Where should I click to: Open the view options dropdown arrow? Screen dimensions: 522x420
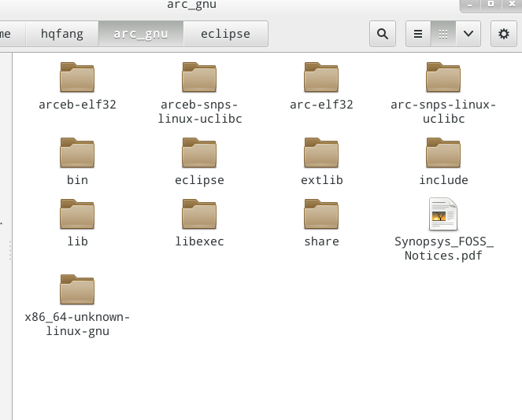coord(468,34)
